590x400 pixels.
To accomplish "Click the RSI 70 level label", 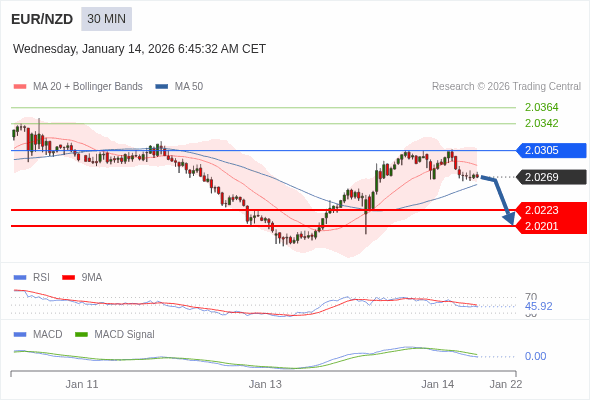I will click(531, 297).
